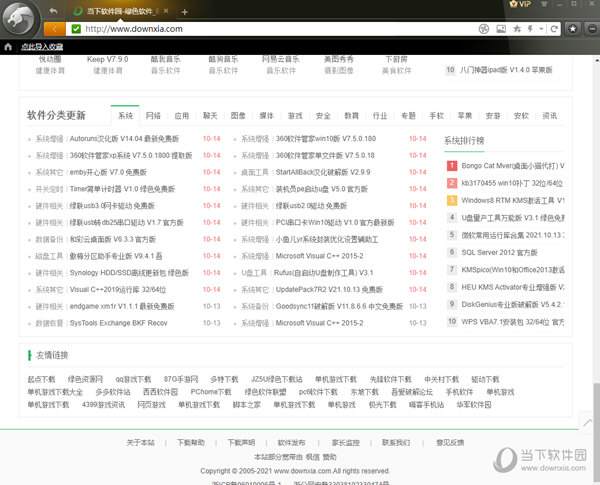Switch to the 专题 category tab
Viewport: 600px width, 485px height.
[408, 116]
